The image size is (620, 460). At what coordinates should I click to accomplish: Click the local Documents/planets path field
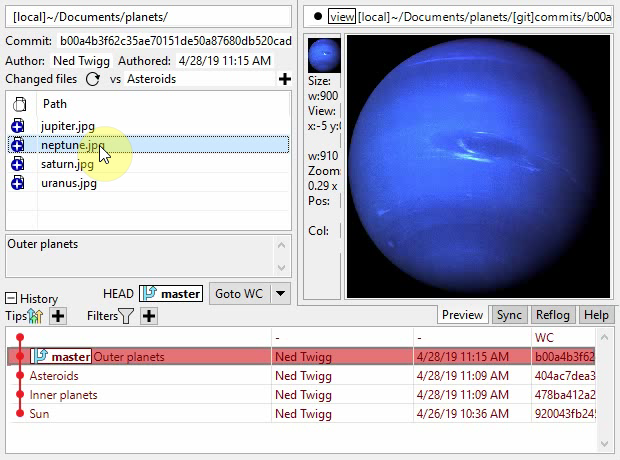click(x=148, y=17)
